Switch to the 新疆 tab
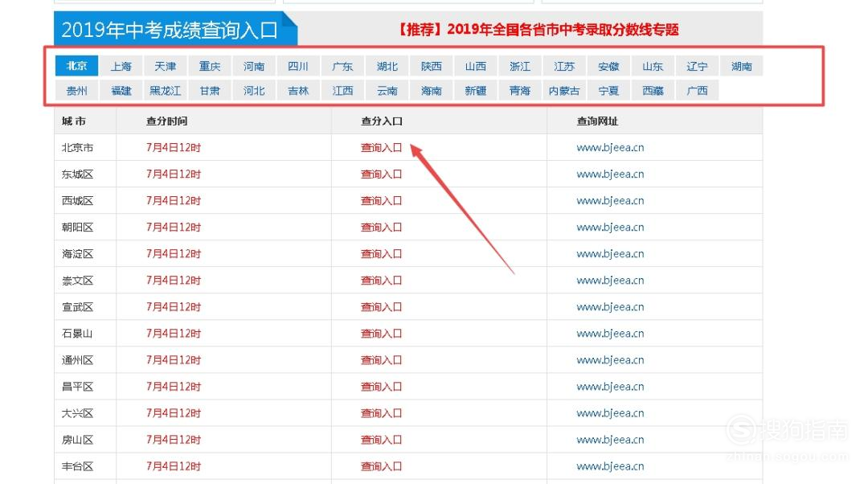This screenshot has width=868, height=484. [475, 90]
